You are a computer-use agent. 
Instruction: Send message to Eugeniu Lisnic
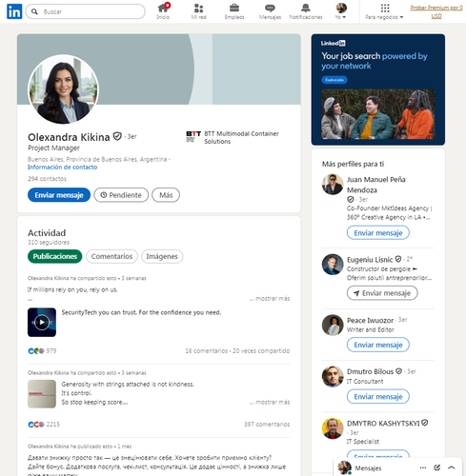click(x=382, y=293)
